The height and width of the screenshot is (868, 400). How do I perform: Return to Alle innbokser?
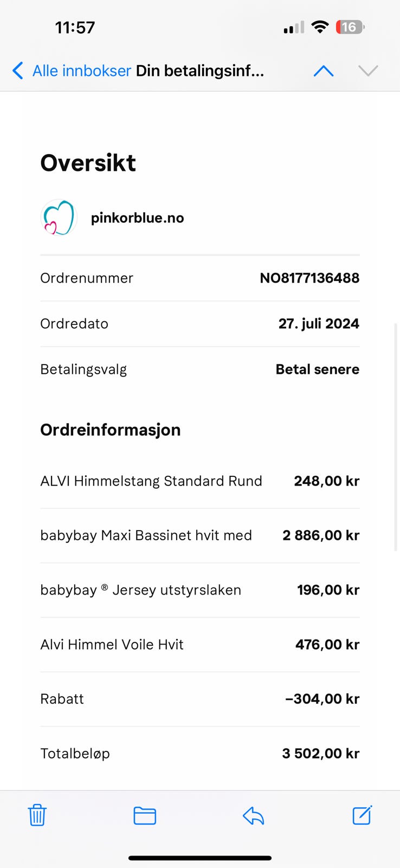[x=81, y=71]
